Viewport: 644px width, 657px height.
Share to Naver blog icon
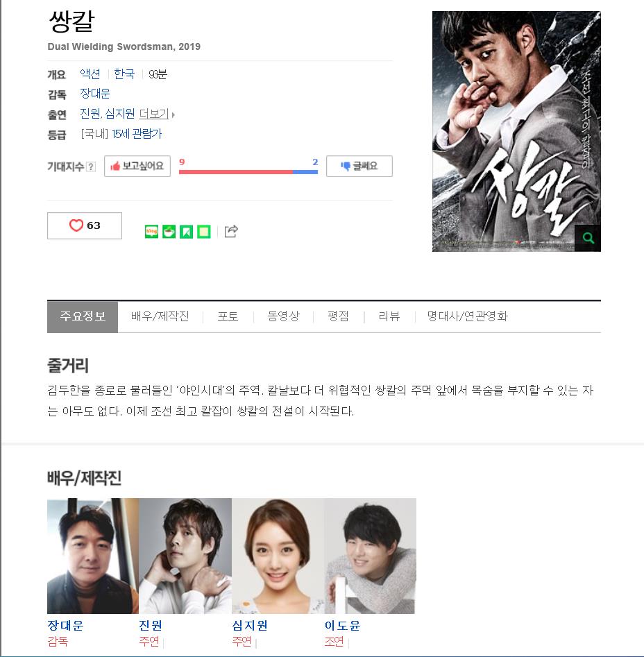point(151,231)
